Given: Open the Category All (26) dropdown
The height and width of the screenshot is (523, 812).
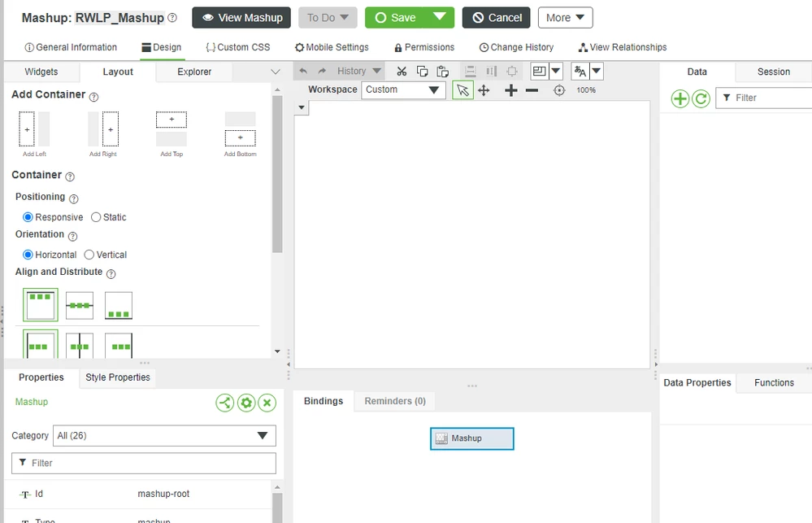Looking at the screenshot, I should [x=164, y=435].
